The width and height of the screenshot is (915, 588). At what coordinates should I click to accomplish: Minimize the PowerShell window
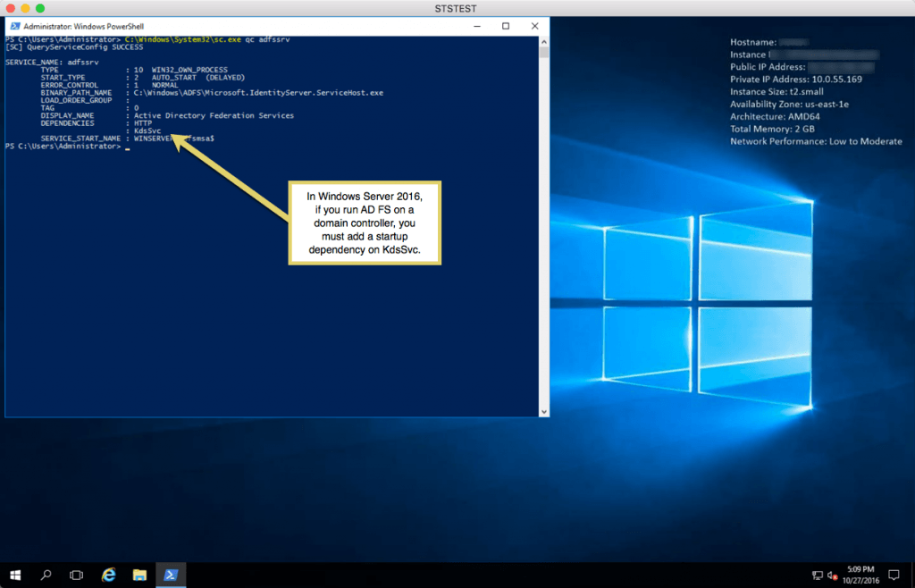pos(477,26)
